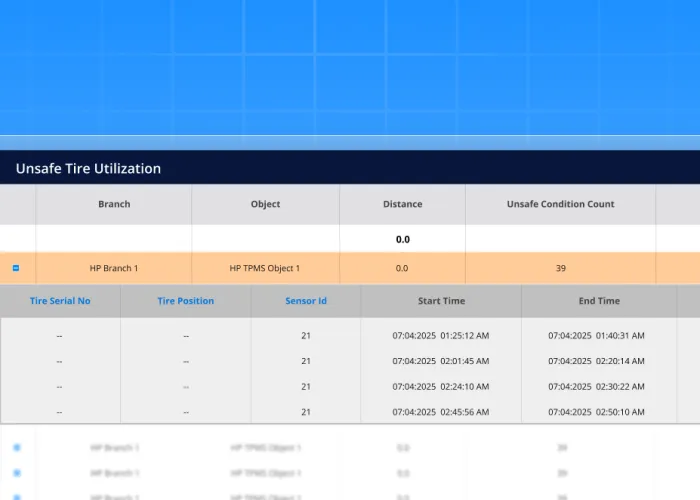
Task: Click the HP Branch 1 cell in highlighted row
Action: [x=114, y=268]
